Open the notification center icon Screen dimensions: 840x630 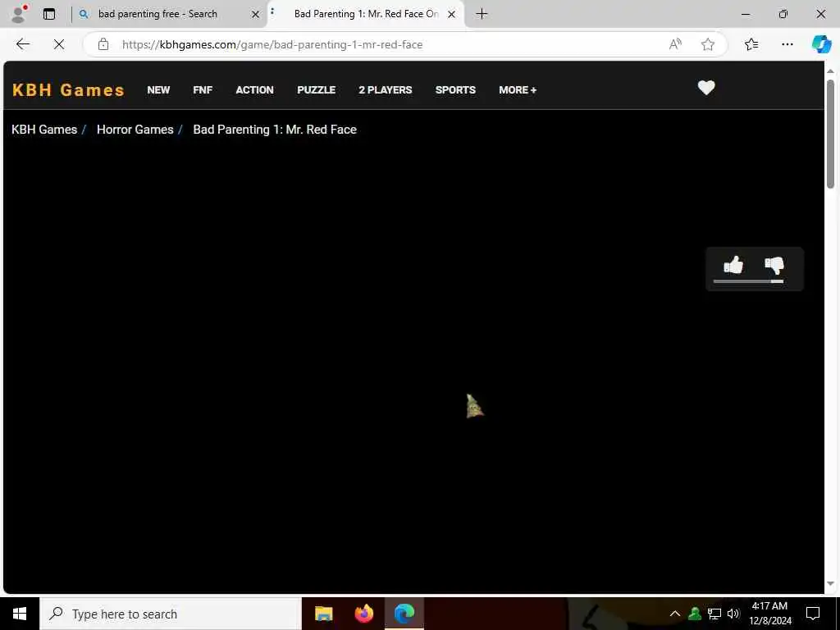coord(813,614)
